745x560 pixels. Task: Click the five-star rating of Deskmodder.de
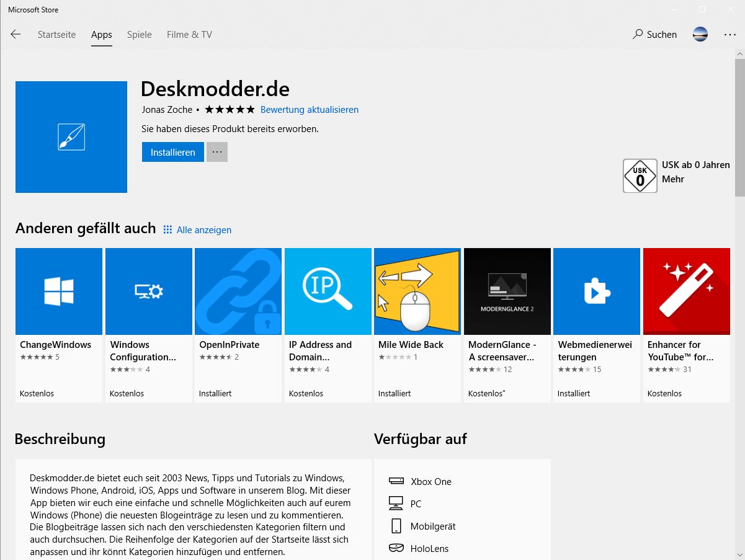(x=230, y=110)
